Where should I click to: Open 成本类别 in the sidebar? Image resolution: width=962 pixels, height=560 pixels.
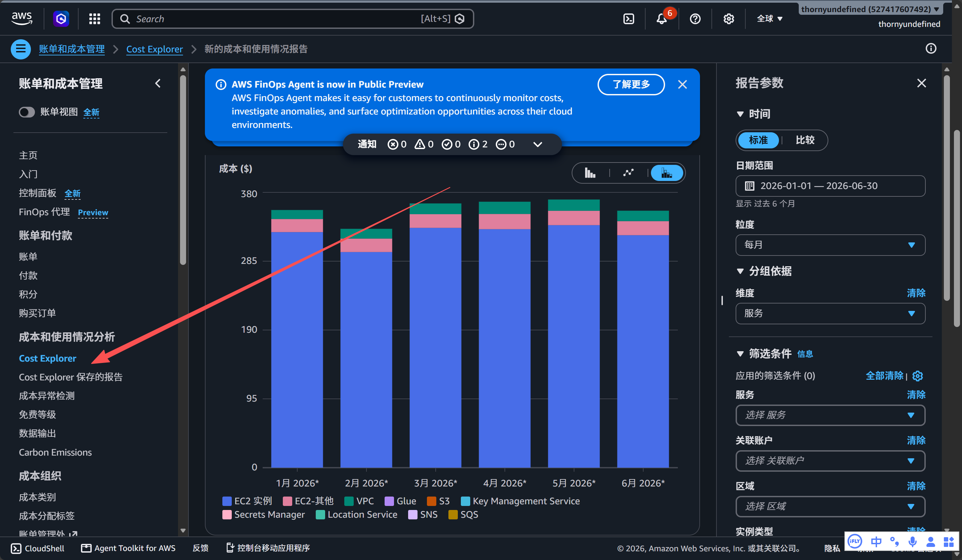point(37,497)
